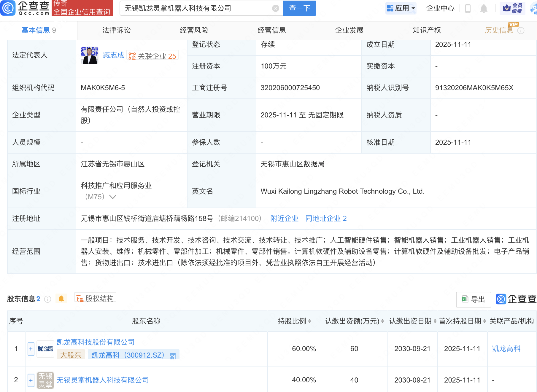This screenshot has height=392, width=537.
Task: Expand the 凯龙高科技股份有限公司 shareholder row
Action: click(31, 349)
